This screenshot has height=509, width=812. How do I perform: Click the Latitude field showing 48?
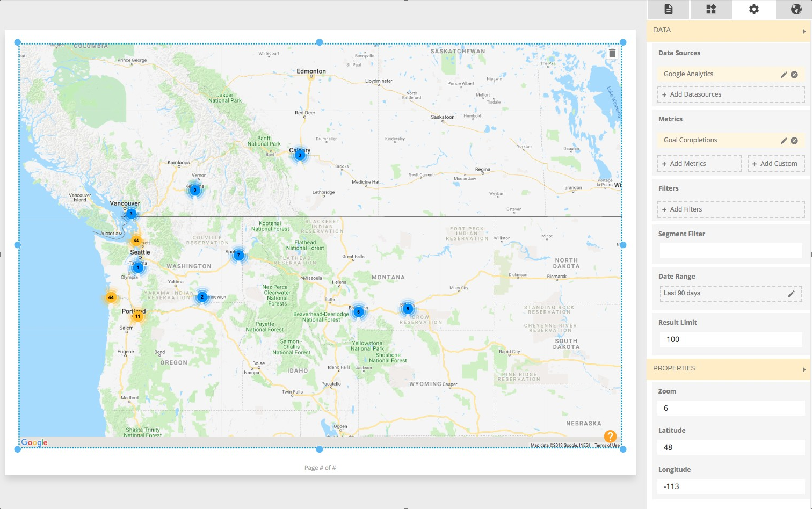731,447
